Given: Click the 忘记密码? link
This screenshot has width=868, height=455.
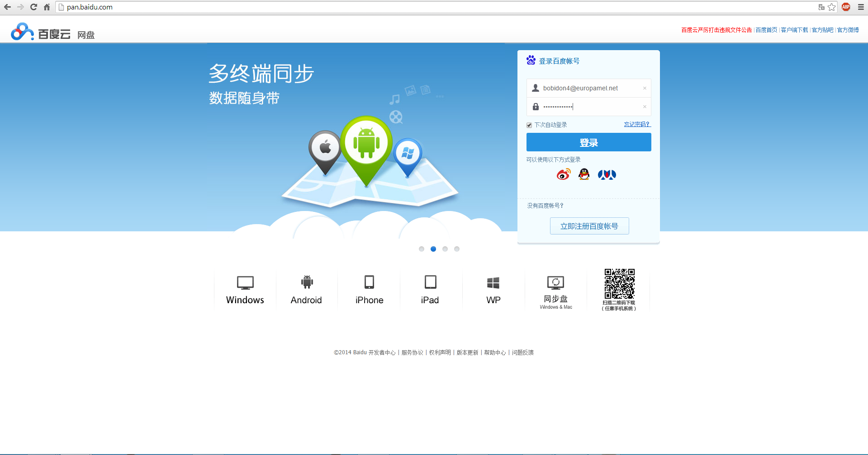Looking at the screenshot, I should point(637,124).
